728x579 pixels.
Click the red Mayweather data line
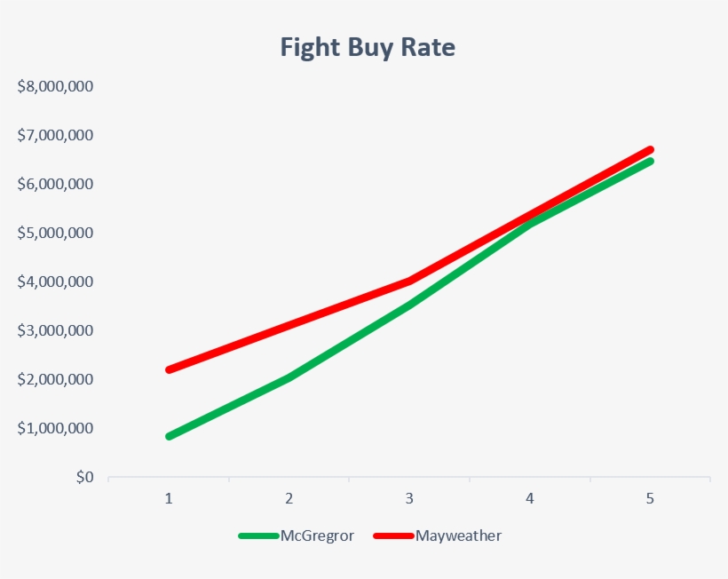click(x=289, y=325)
